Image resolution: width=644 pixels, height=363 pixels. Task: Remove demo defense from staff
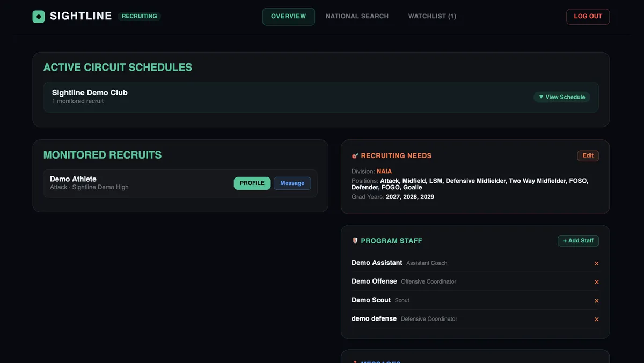click(x=596, y=320)
